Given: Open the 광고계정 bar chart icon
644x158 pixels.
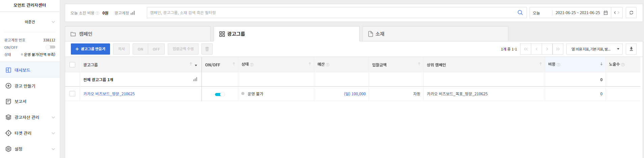Looking at the screenshot, I should (133, 13).
